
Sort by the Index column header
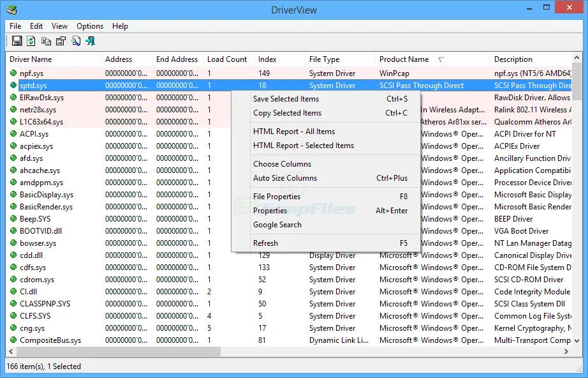click(280, 59)
